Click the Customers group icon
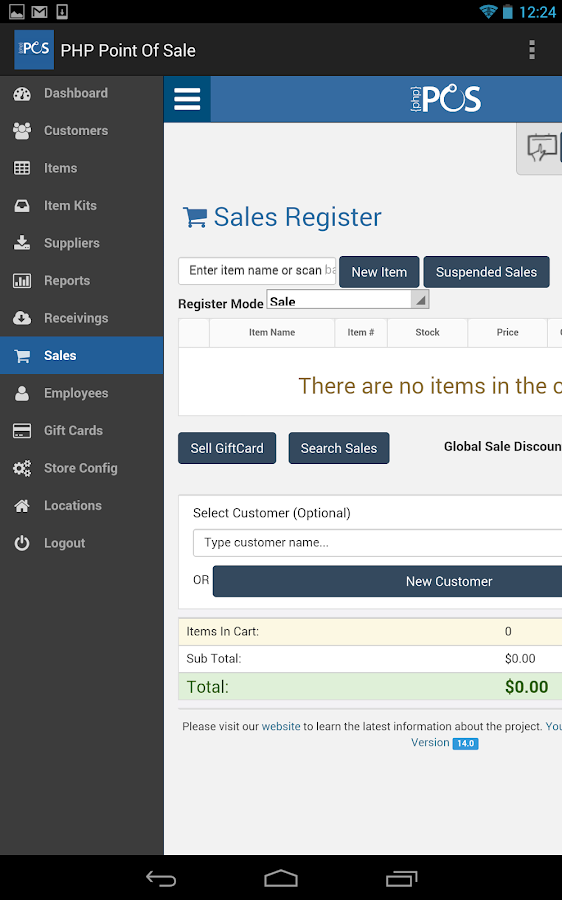 [x=22, y=131]
